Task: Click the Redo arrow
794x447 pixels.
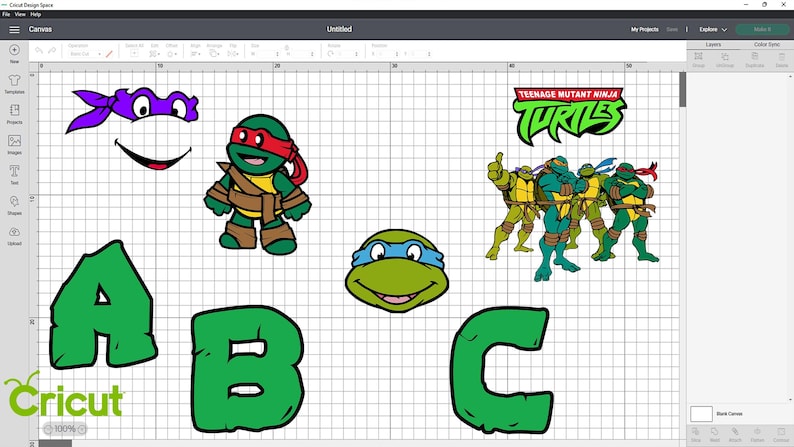Action: click(52, 51)
